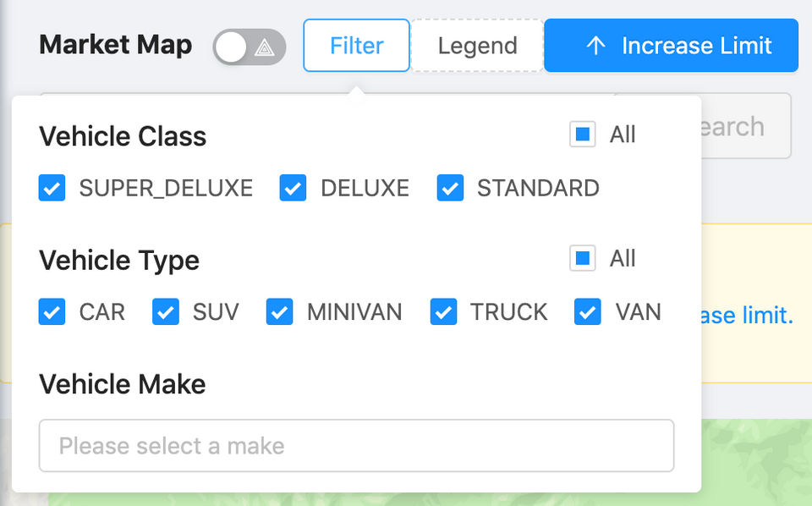Screen dimensions: 812x506
Task: Uncheck the SUV vehicle type
Action: pos(166,312)
